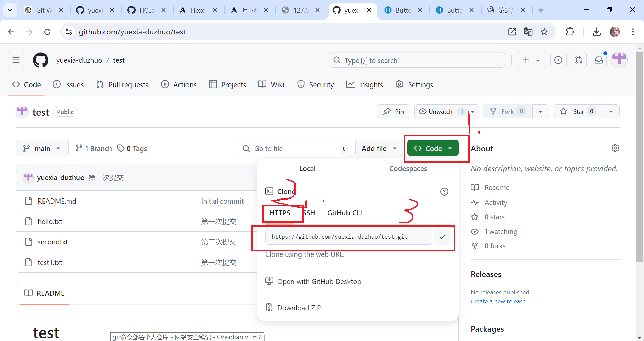Image resolution: width=644 pixels, height=341 pixels.
Task: Open the clone help question mark
Action: click(444, 192)
